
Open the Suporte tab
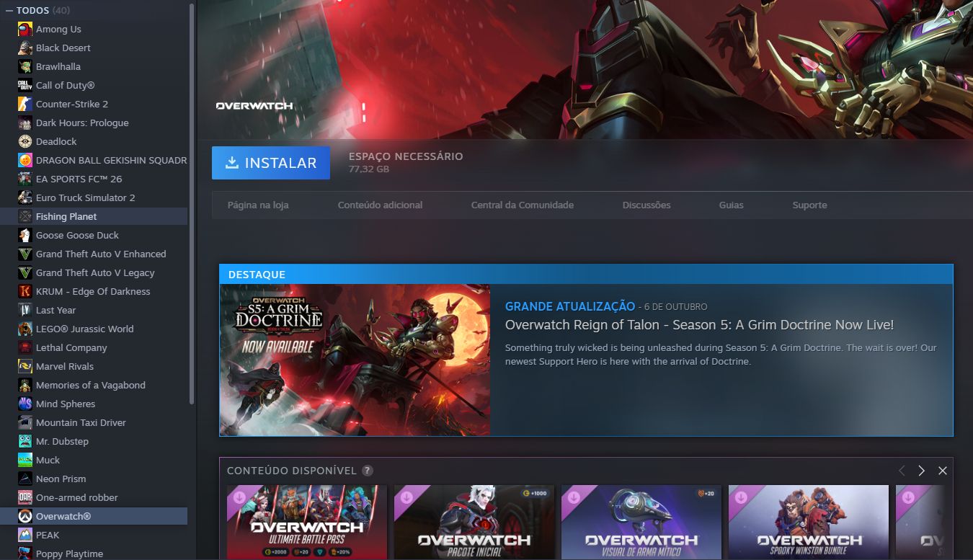809,205
